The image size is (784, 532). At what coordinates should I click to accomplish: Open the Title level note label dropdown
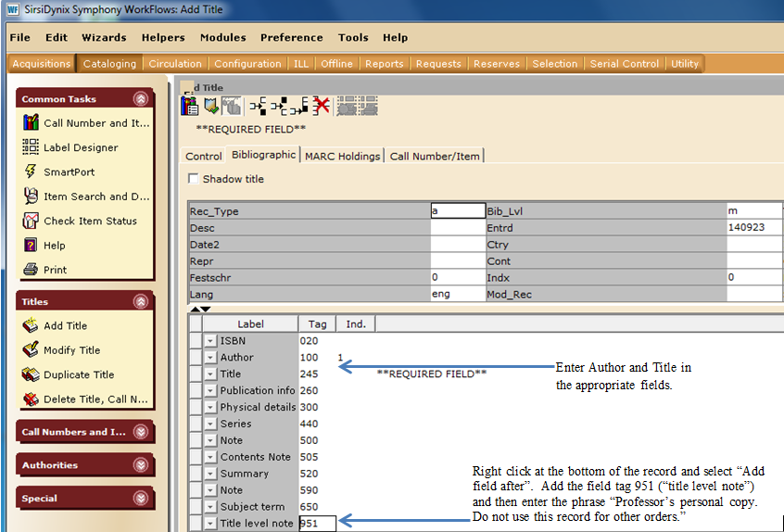coord(210,524)
